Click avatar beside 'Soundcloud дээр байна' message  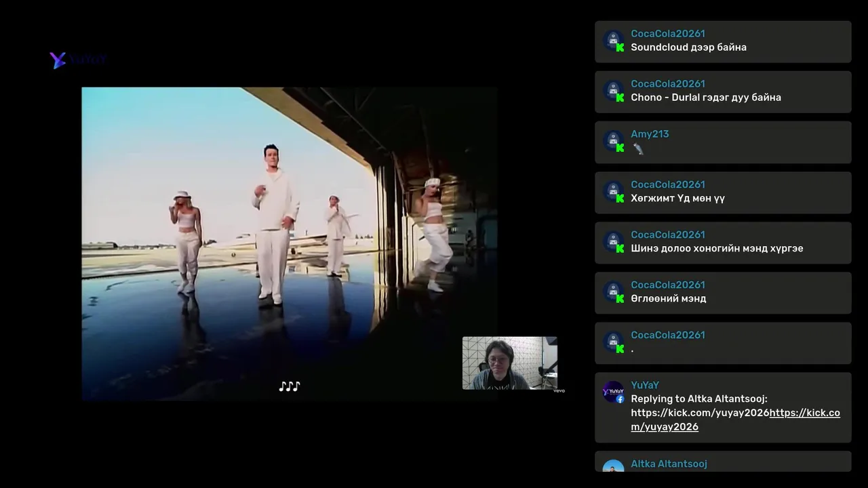pyautogui.click(x=614, y=41)
